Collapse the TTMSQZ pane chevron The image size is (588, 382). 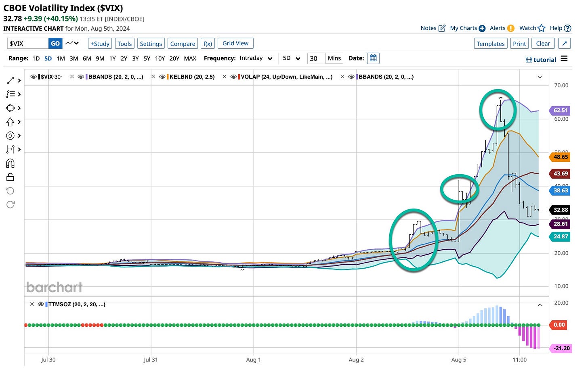pos(540,305)
